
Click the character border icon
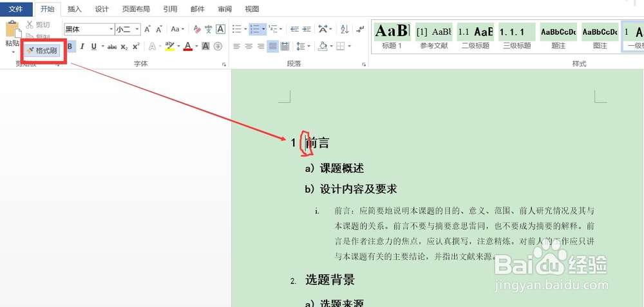pyautogui.click(x=220, y=29)
